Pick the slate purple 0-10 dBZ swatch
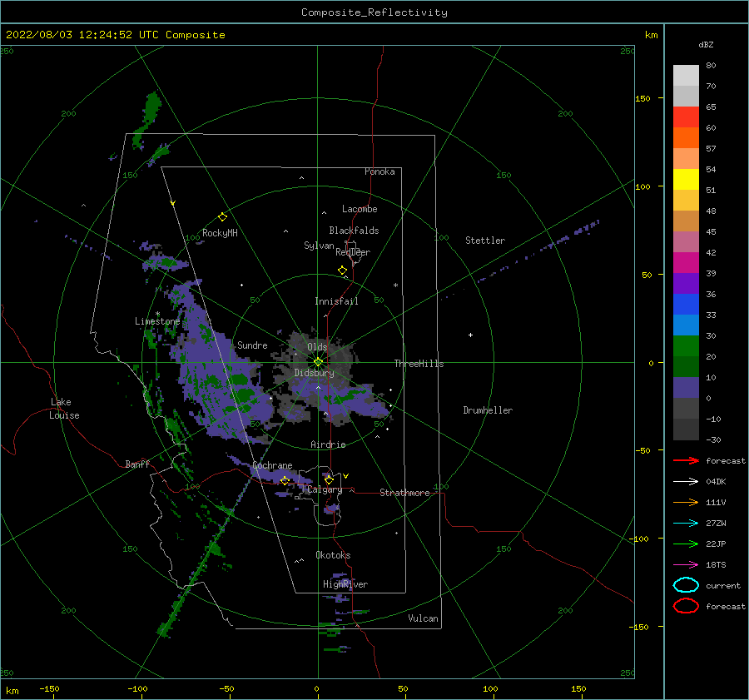The height and width of the screenshot is (700, 749). point(686,388)
